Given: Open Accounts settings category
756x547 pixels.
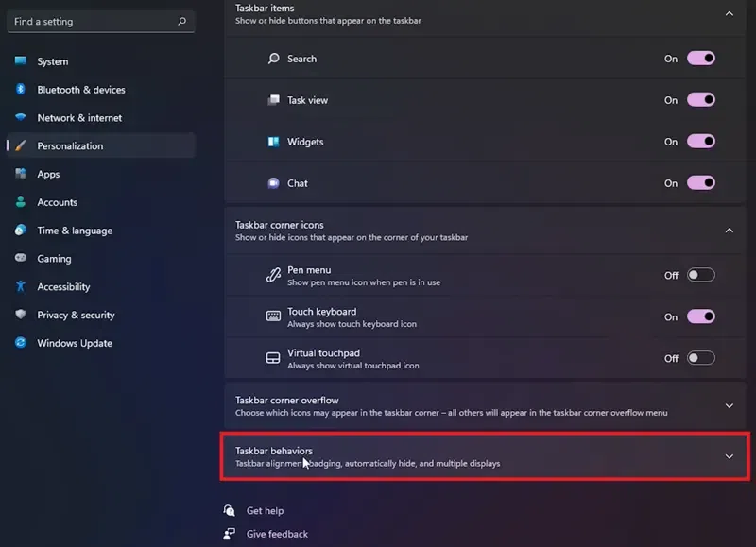Looking at the screenshot, I should [x=101, y=202].
